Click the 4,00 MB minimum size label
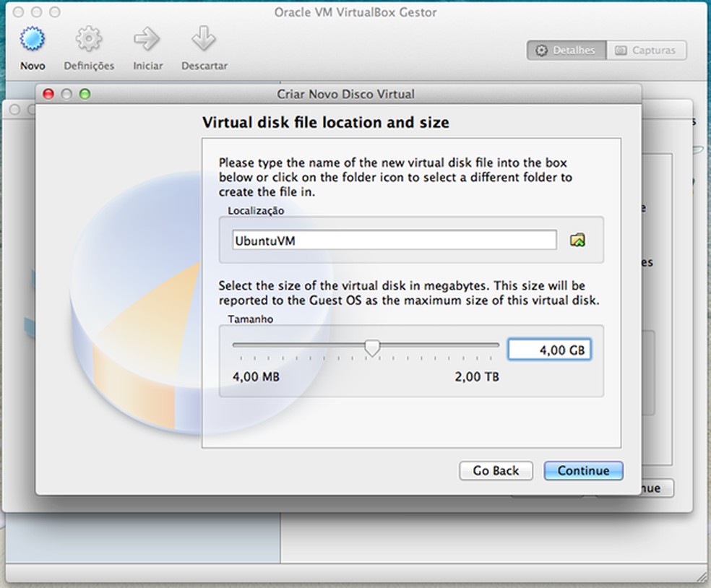The height and width of the screenshot is (588, 711). tap(256, 377)
